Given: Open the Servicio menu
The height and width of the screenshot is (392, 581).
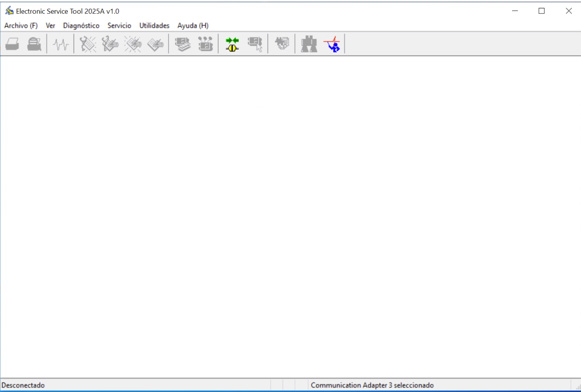Looking at the screenshot, I should coord(119,25).
